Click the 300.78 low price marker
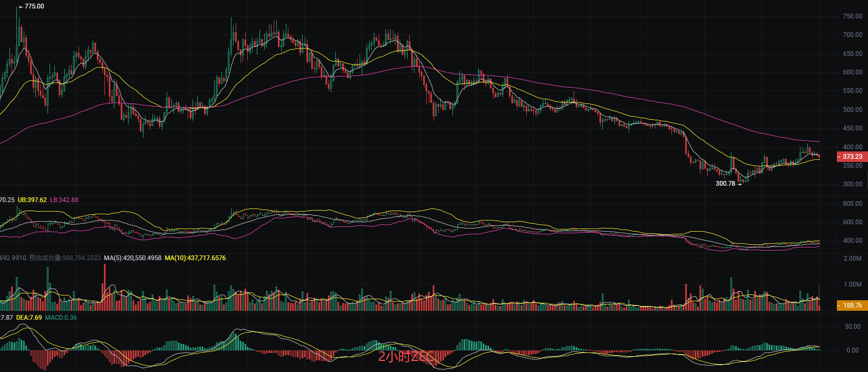This screenshot has height=372, width=868. coord(726,184)
